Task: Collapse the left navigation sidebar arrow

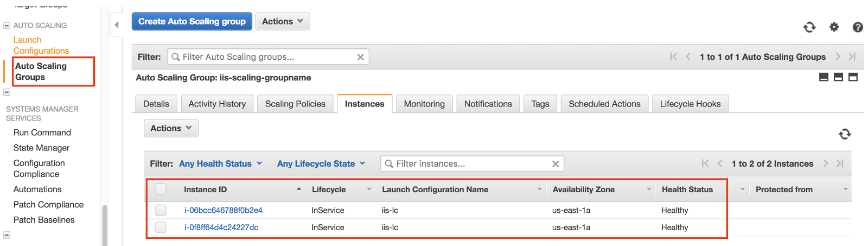Action: [x=117, y=25]
